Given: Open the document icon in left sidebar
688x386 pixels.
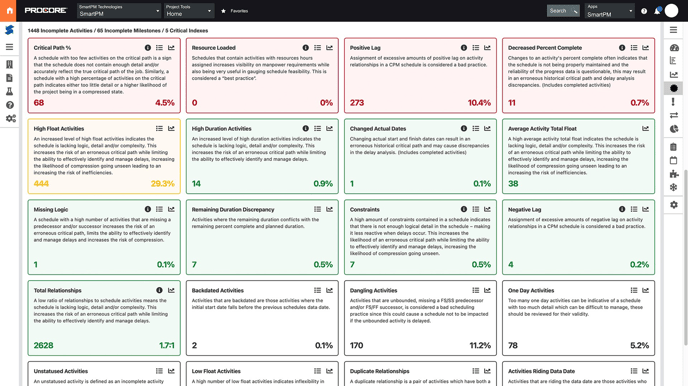Looking at the screenshot, I should 9,78.
